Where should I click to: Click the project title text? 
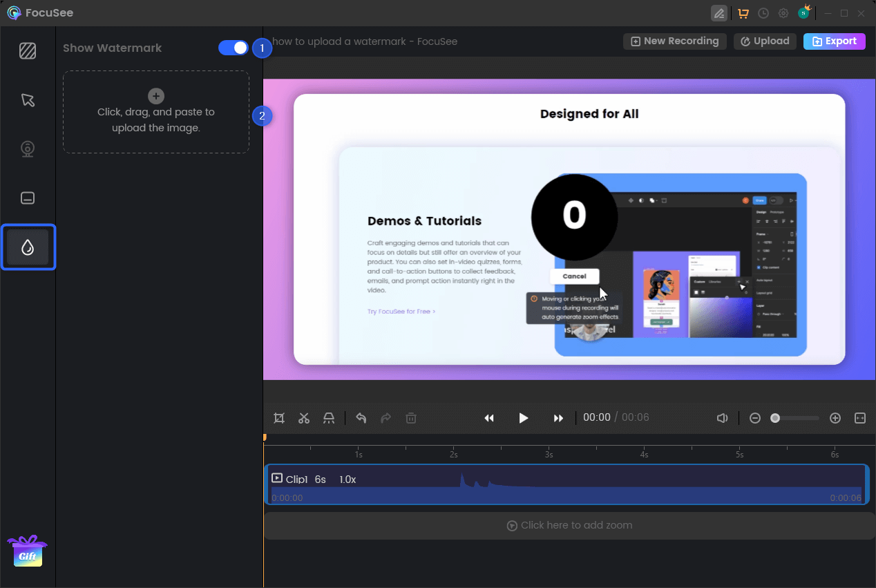click(x=365, y=41)
